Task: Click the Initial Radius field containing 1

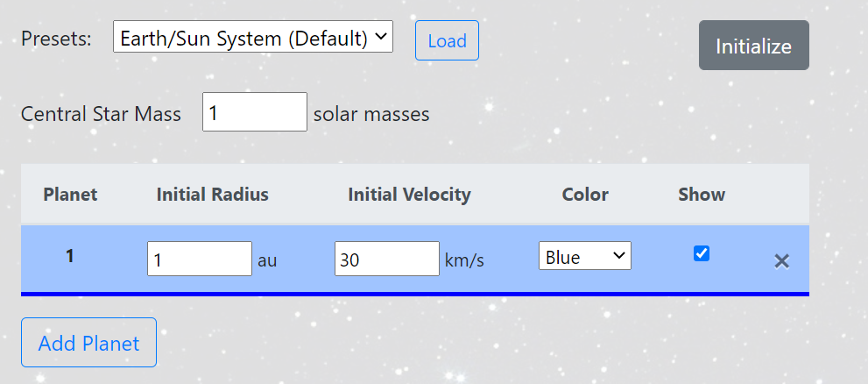Action: click(200, 259)
